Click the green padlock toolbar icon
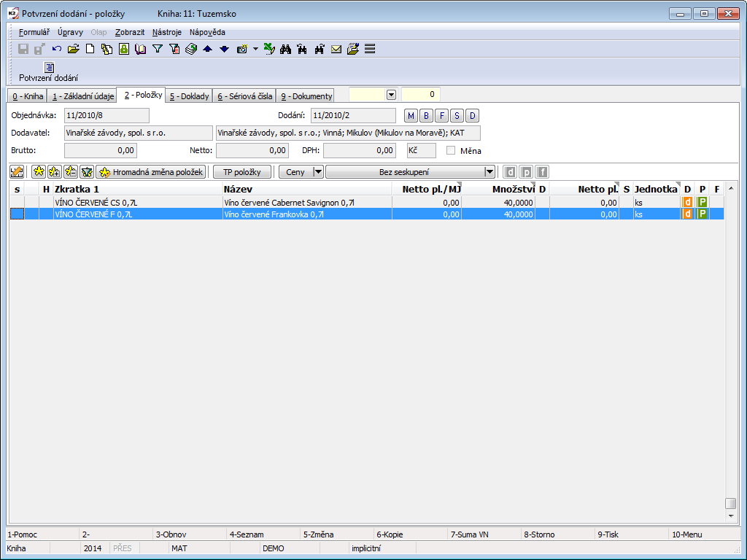Image resolution: width=747 pixels, height=560 pixels. pos(124,49)
